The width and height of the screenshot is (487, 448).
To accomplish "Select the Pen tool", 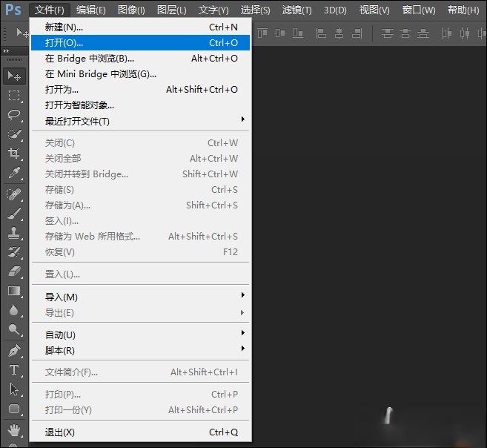I will (14, 351).
